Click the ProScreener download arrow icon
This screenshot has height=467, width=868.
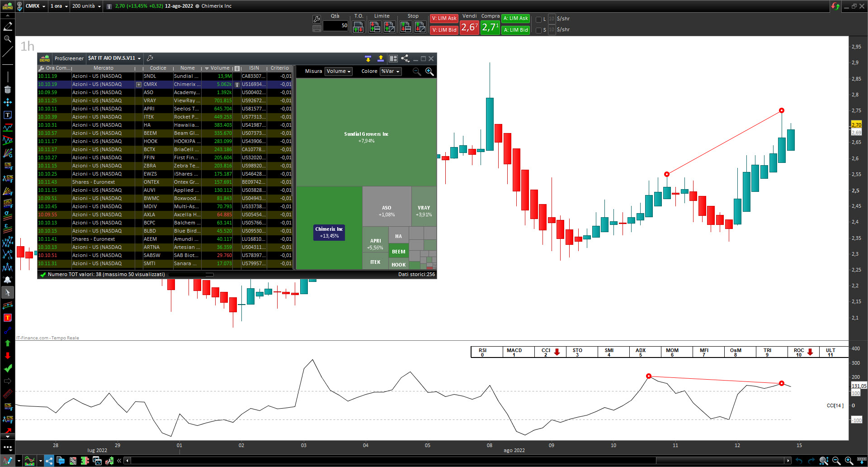pyautogui.click(x=368, y=58)
